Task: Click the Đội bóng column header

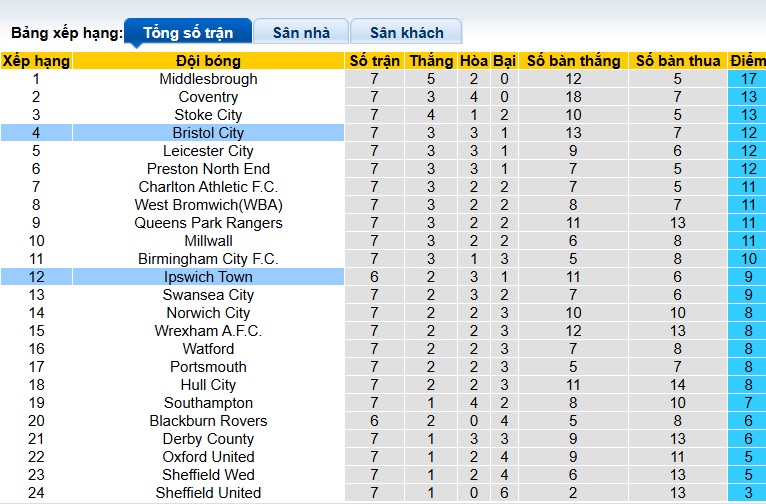Action: pyautogui.click(x=208, y=61)
